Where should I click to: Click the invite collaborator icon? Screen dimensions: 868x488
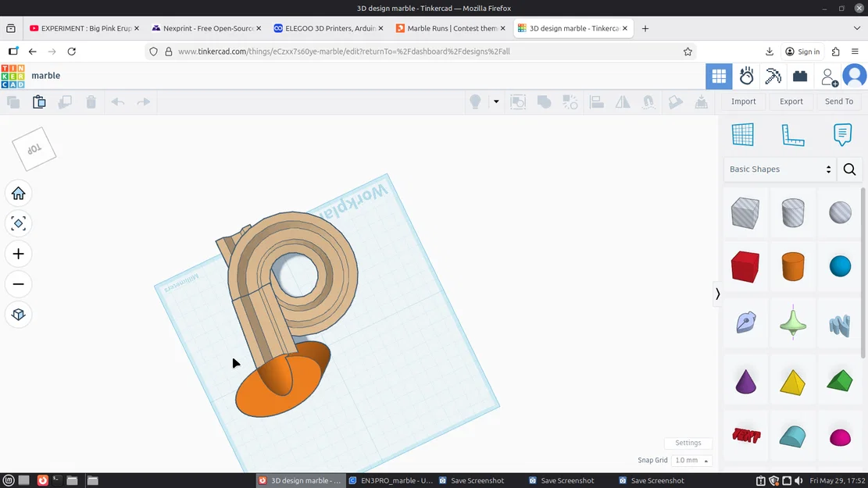pyautogui.click(x=829, y=77)
